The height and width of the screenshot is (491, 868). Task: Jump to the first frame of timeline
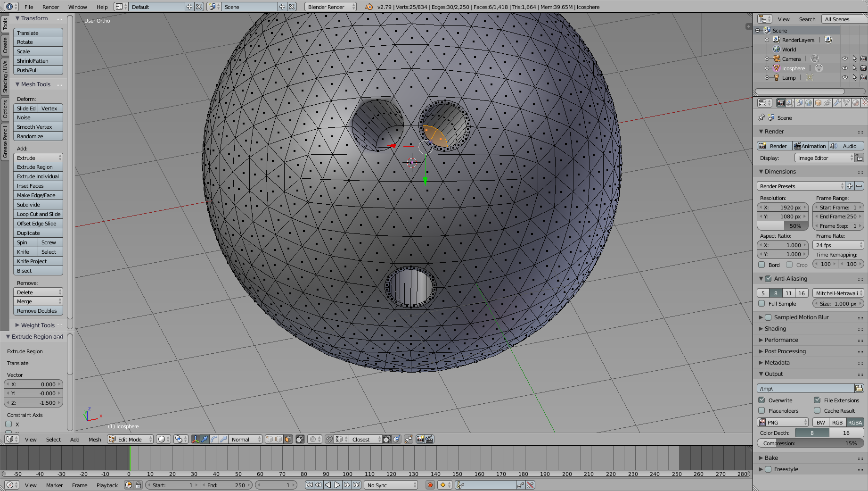(309, 485)
